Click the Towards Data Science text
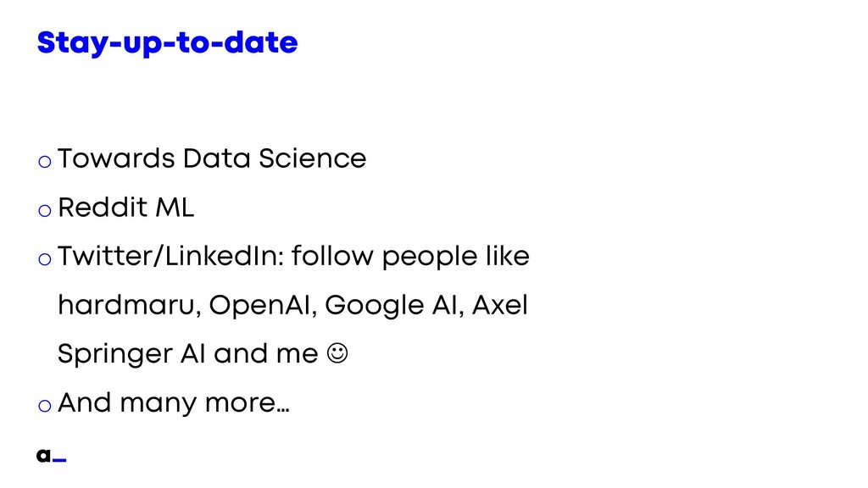The image size is (868, 488). click(212, 158)
